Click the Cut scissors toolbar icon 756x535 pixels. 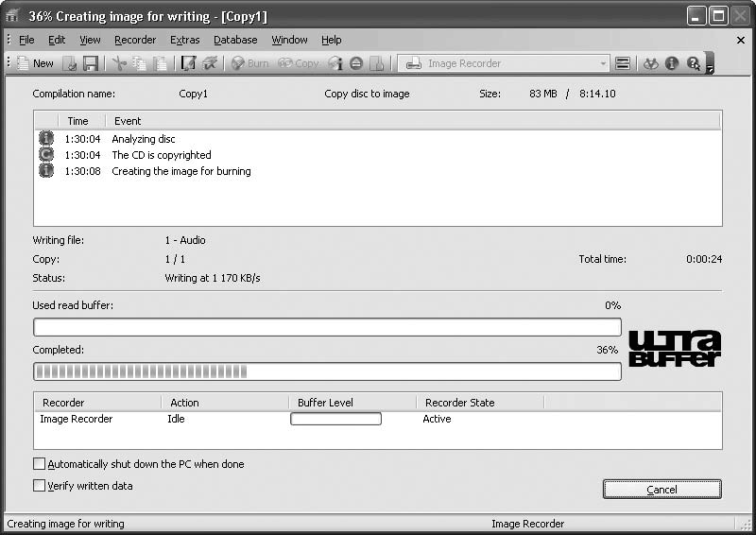point(119,63)
